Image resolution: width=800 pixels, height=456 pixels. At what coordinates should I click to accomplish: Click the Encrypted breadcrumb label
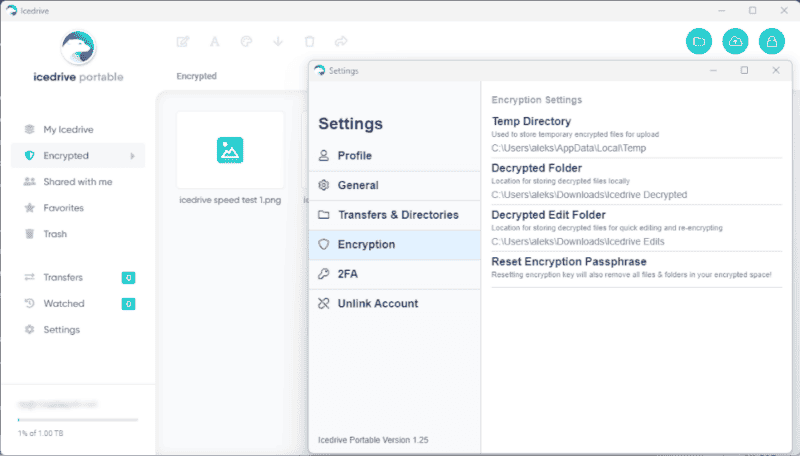coord(196,76)
